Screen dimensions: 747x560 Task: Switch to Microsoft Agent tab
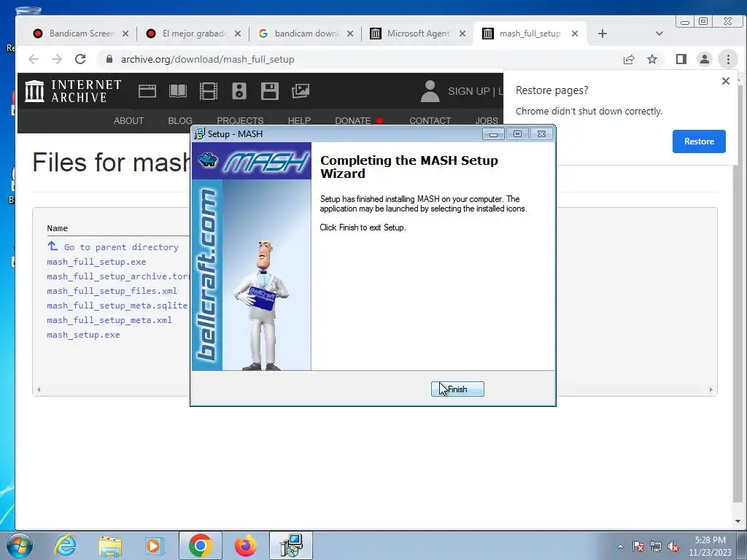[411, 34]
